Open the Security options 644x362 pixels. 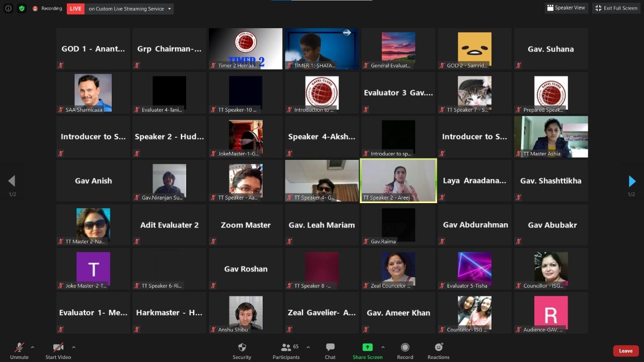coord(242,350)
